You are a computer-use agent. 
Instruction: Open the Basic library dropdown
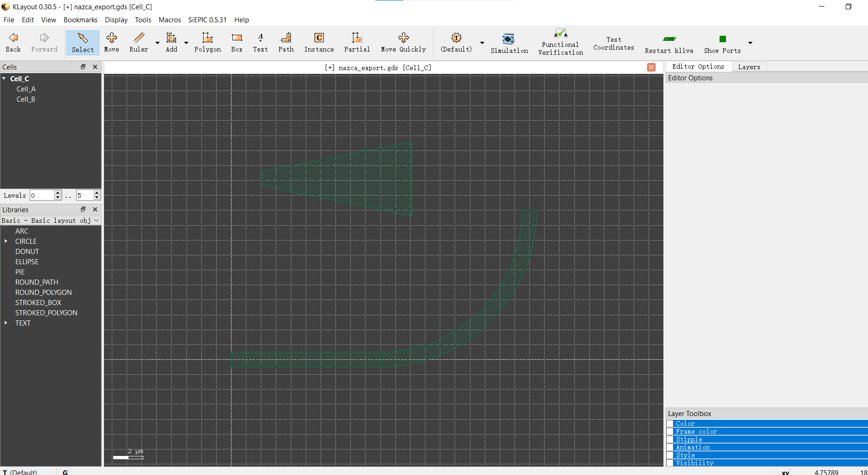click(50, 221)
